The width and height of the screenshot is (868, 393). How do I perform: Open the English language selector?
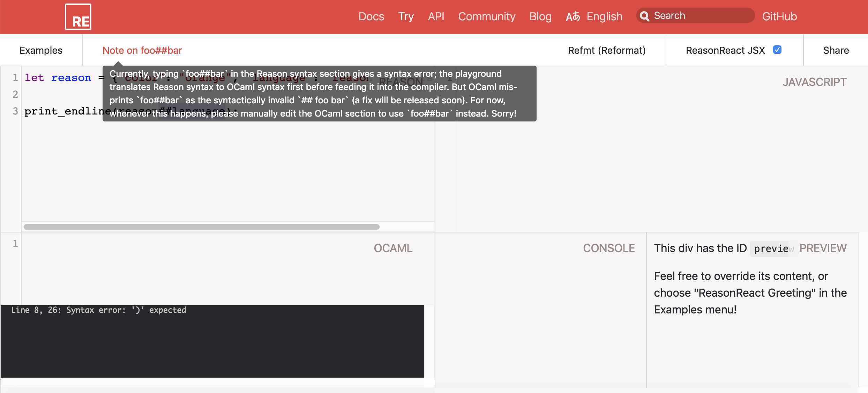(x=604, y=16)
